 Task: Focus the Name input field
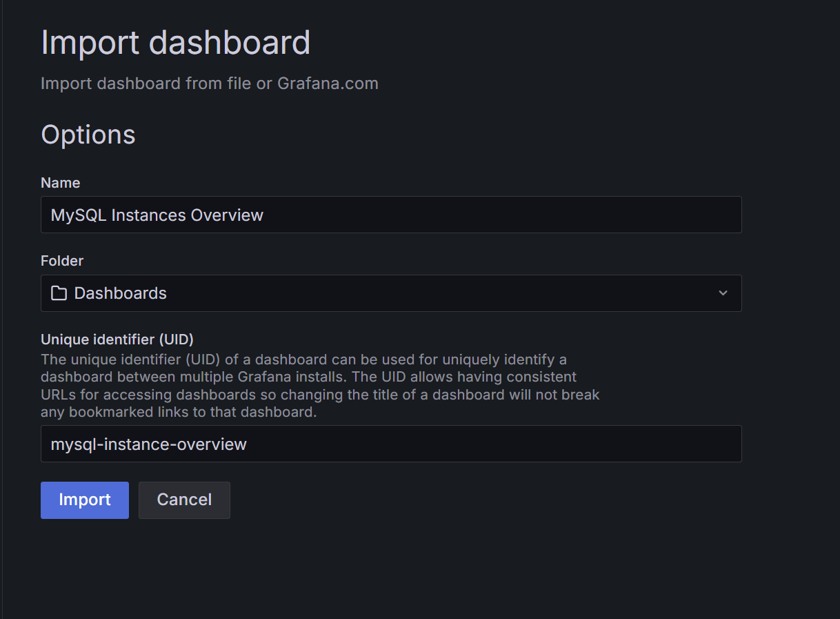(x=391, y=215)
